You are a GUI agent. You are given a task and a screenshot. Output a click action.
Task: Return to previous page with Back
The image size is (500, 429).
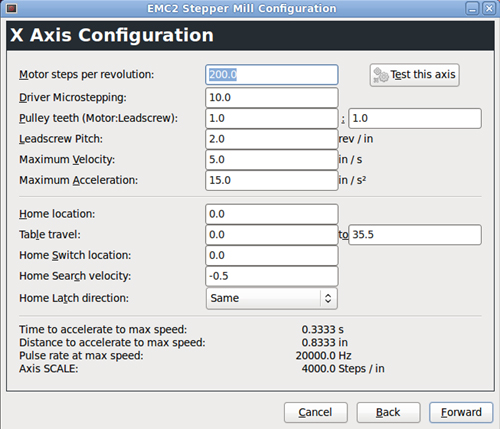tap(388, 412)
